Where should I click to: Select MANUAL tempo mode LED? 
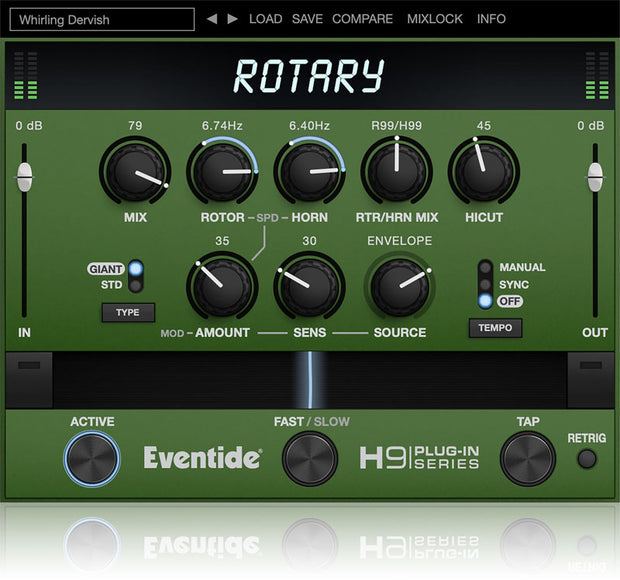485,267
